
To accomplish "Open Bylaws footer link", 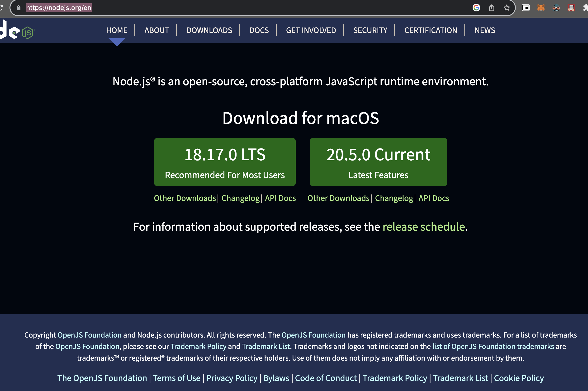I will (x=276, y=378).
